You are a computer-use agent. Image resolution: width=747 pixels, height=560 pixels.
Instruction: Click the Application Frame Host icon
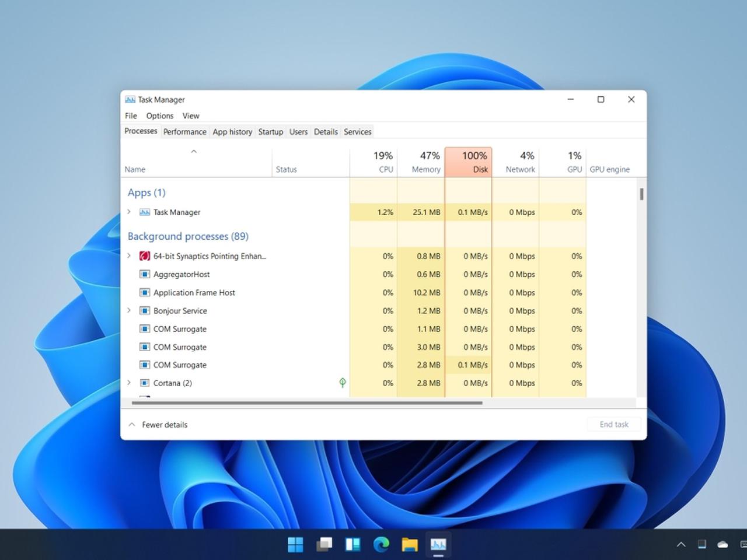click(x=145, y=292)
